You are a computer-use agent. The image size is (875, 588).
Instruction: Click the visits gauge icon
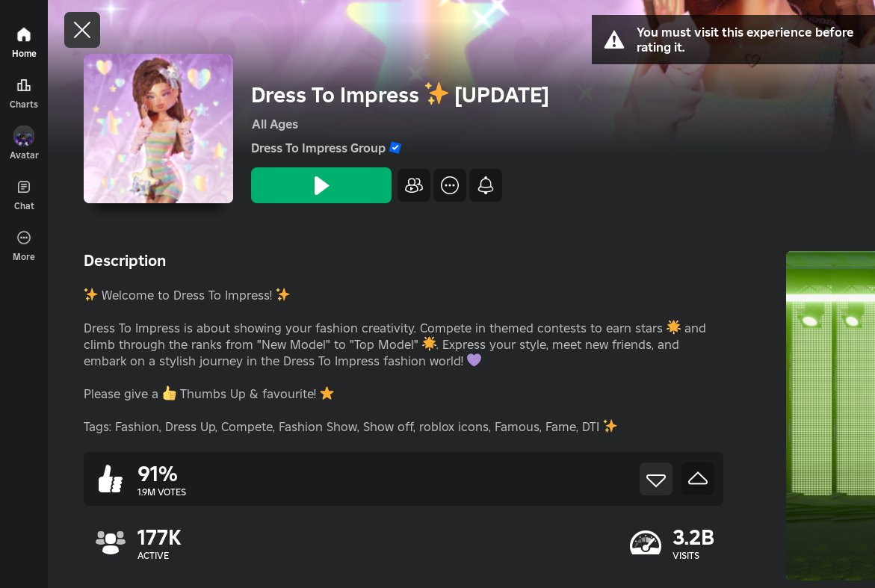tap(645, 542)
